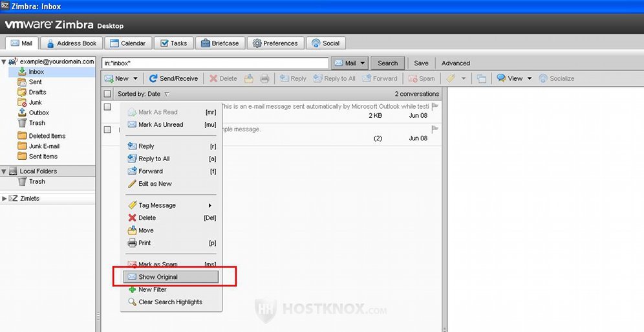Go to the Tasks tab
The image size is (644, 332).
pyautogui.click(x=174, y=43)
